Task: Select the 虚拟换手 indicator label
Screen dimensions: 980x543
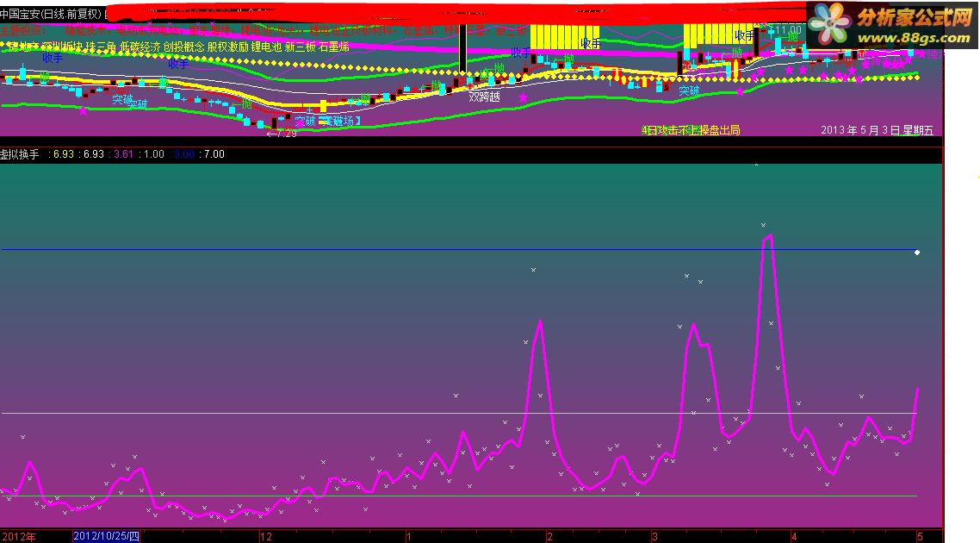Action: coord(19,154)
